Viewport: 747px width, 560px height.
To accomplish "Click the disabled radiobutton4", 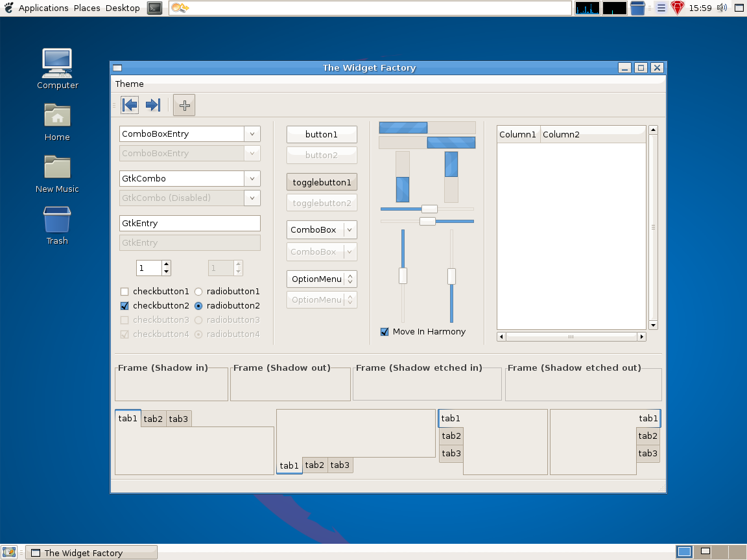I will pos(198,334).
